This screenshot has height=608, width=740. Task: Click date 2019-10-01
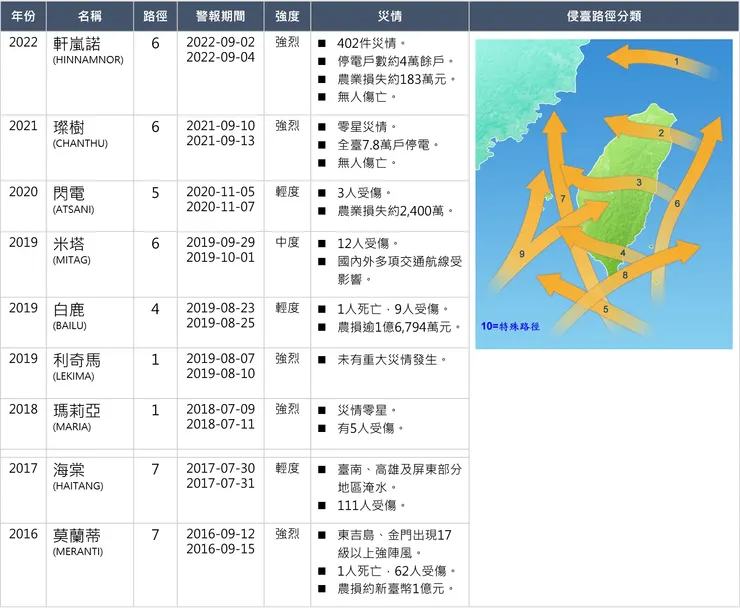tap(220, 257)
